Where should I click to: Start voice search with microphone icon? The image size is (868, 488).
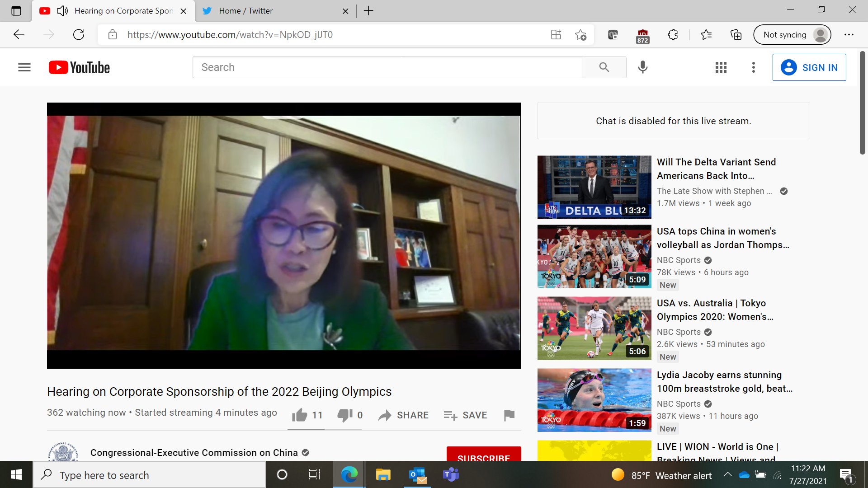(642, 67)
